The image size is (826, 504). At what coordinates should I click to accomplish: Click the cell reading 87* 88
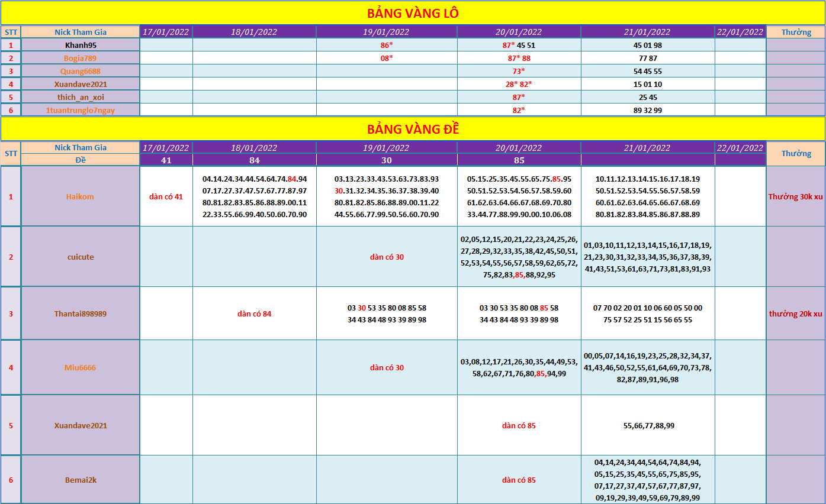pos(519,58)
